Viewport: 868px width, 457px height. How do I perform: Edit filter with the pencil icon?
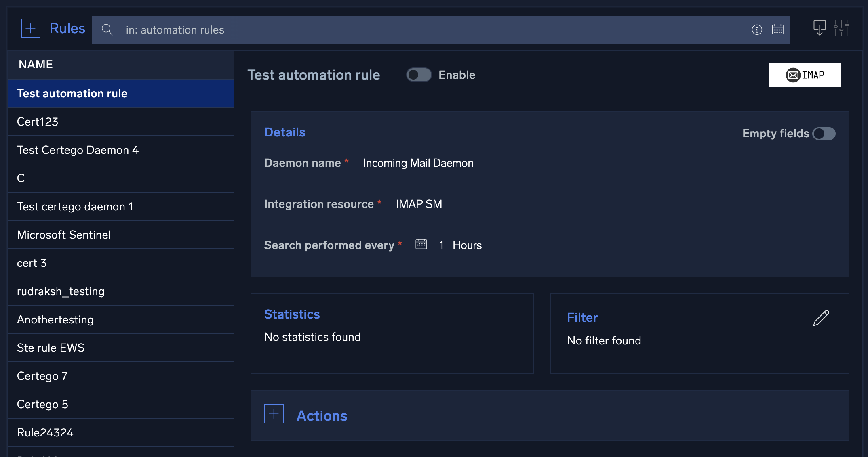coord(821,318)
